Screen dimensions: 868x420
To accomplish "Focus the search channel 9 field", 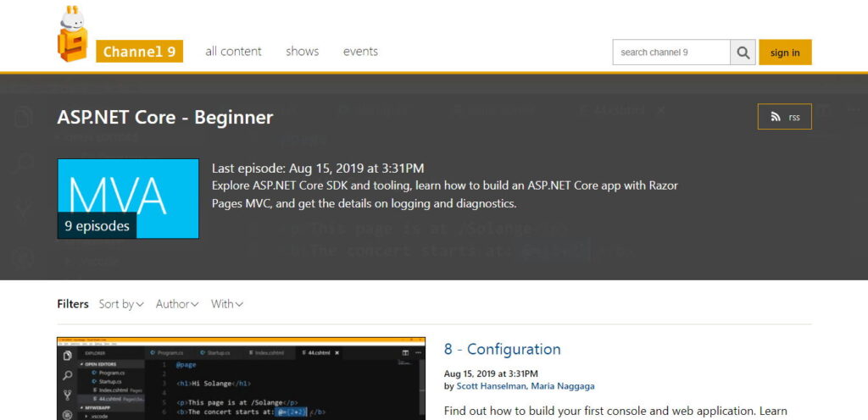I will point(671,52).
